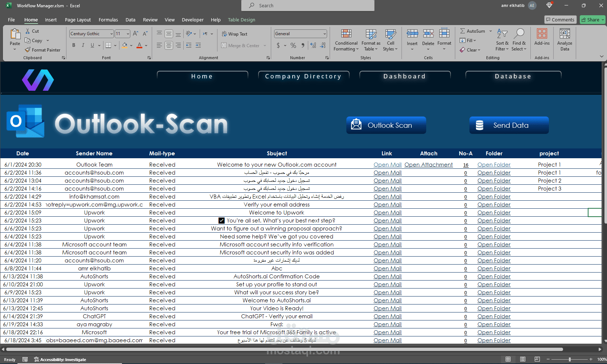
Task: Apply comma style format
Action: tap(303, 45)
